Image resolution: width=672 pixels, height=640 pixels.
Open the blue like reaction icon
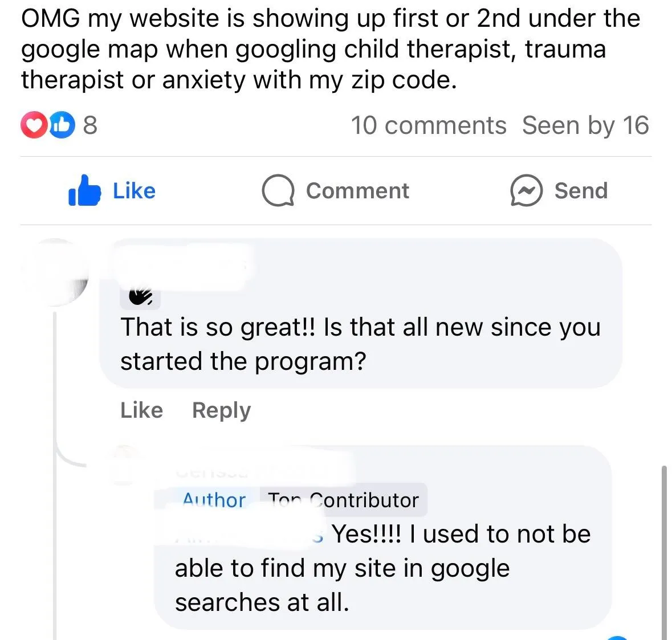click(x=62, y=125)
